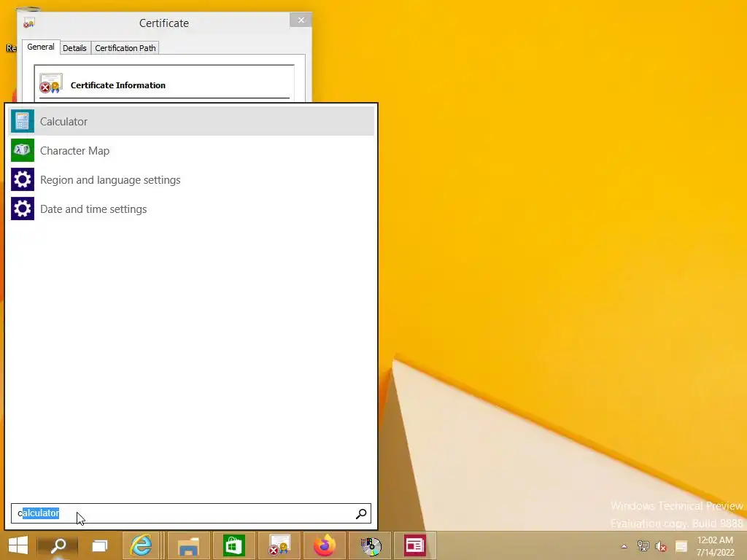Click the gear icon for Date and time

(23, 209)
